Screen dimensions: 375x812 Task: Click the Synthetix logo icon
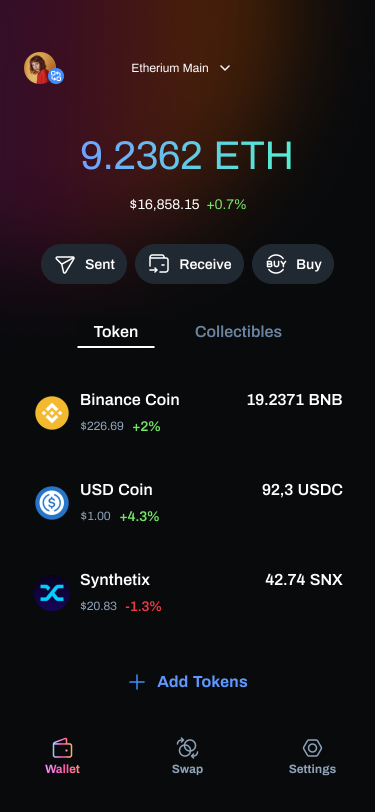pyautogui.click(x=52, y=593)
